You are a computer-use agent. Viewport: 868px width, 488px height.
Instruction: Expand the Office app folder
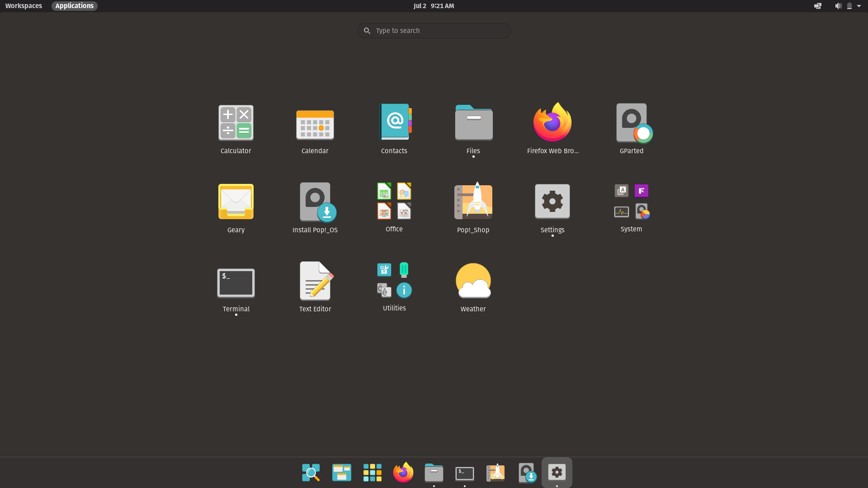tap(394, 202)
